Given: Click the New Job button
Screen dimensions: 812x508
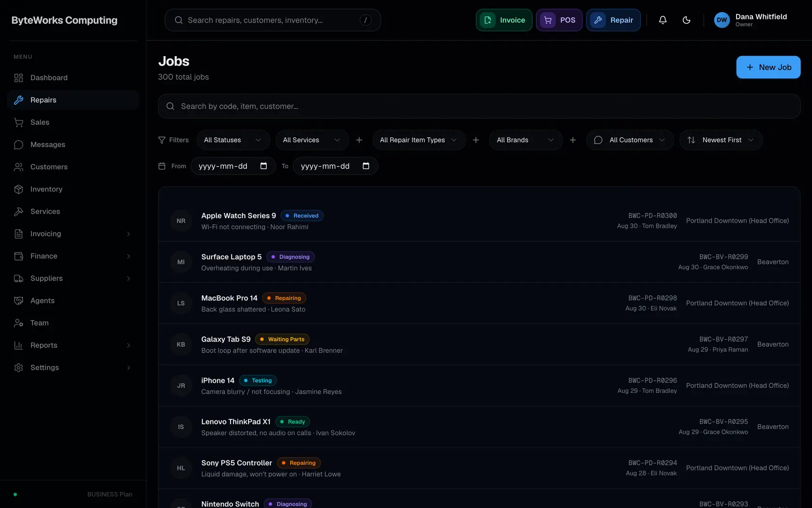Looking at the screenshot, I should pyautogui.click(x=768, y=67).
